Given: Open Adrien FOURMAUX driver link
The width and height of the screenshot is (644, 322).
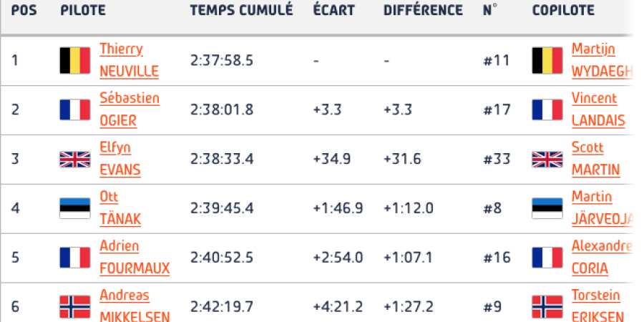Looking at the screenshot, I should tap(135, 258).
